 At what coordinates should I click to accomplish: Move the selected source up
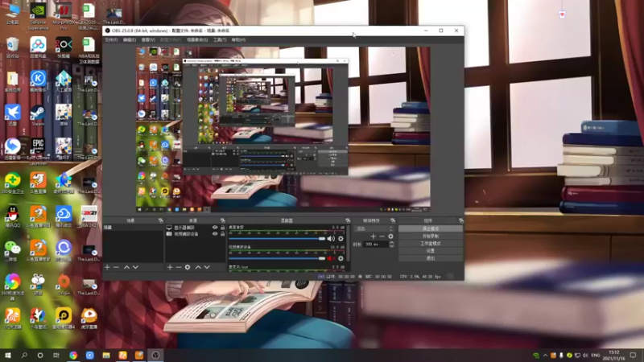click(198, 267)
